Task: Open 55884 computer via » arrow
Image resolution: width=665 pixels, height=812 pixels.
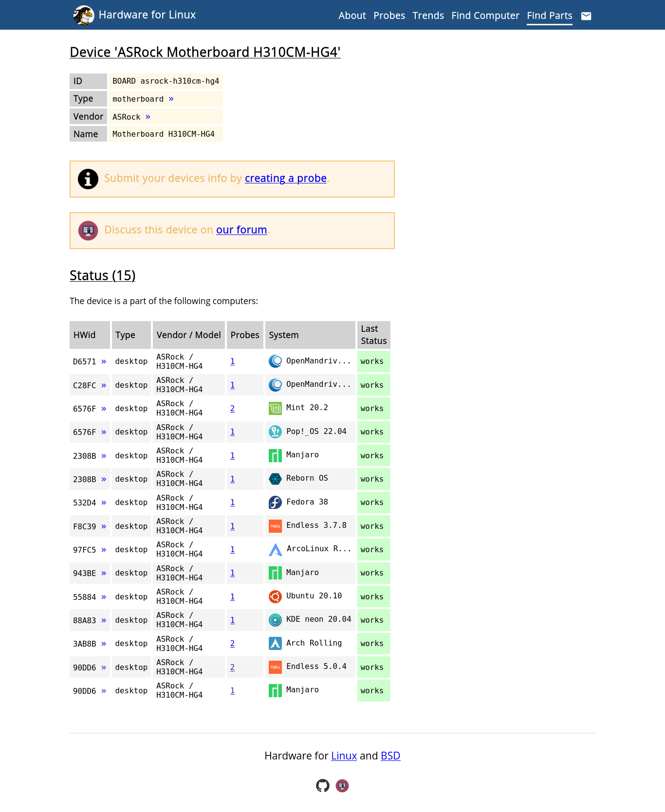Action: click(104, 597)
